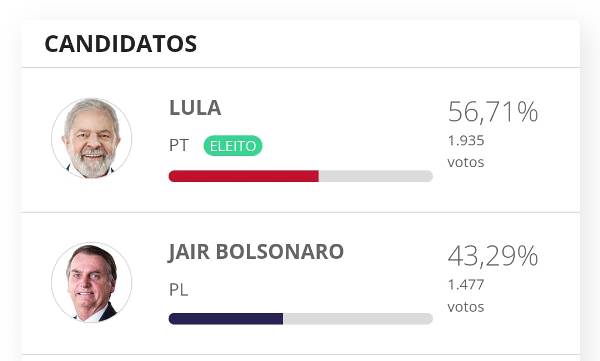The height and width of the screenshot is (361, 600).
Task: Click the word votos under Lula's count
Action: click(x=466, y=162)
